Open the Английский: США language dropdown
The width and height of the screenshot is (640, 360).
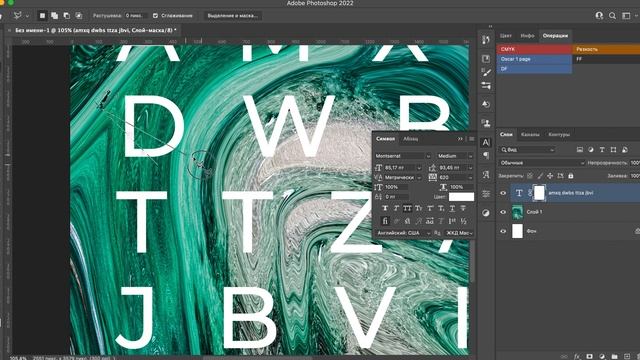pos(403,233)
